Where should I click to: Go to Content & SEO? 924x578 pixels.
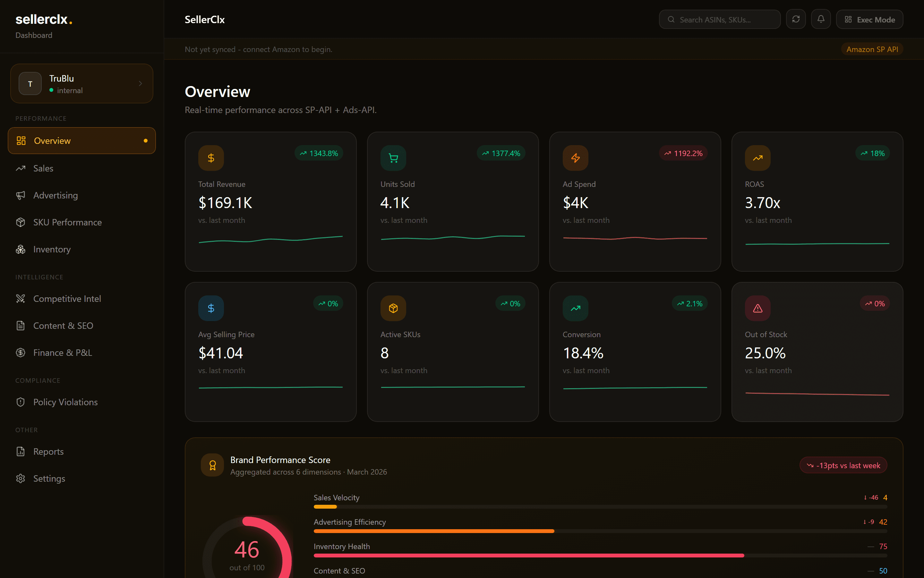coord(82,326)
